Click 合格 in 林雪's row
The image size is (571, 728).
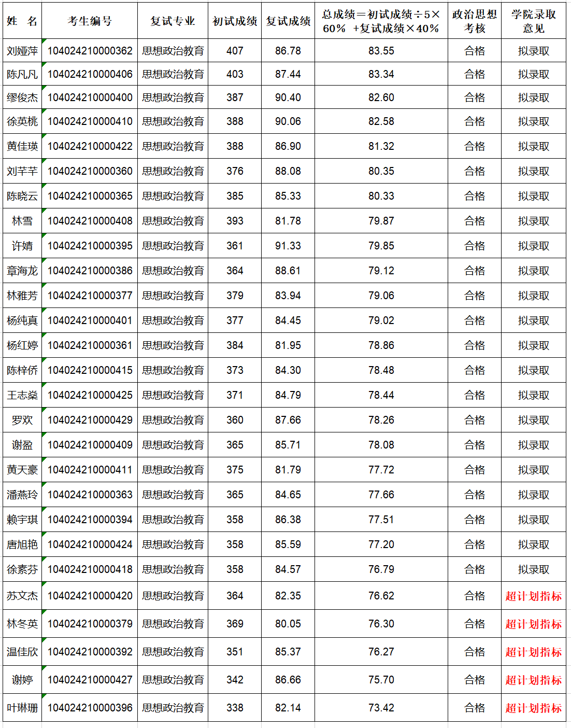[x=474, y=221]
